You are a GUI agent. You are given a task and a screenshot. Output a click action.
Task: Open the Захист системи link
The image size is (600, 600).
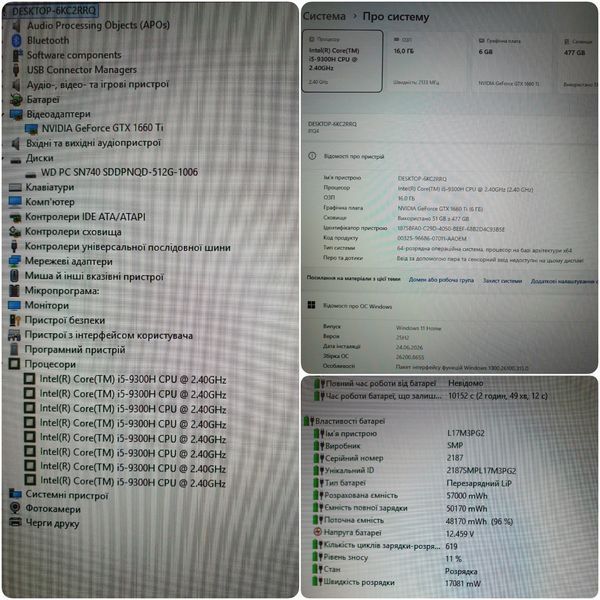pos(502,280)
